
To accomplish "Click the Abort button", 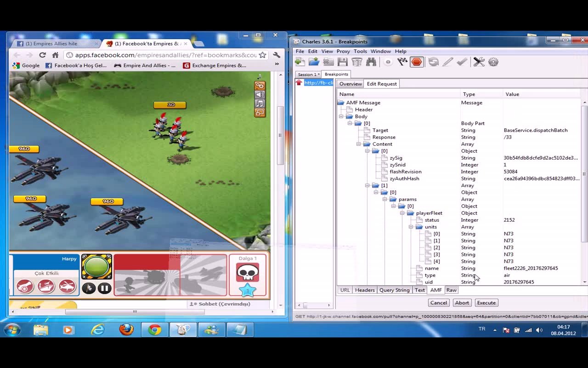I will tap(462, 303).
